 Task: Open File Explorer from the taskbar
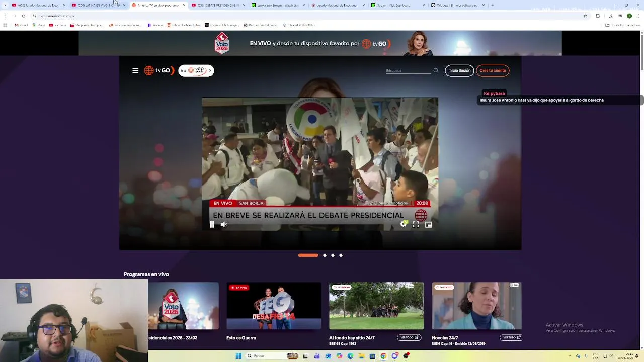click(x=361, y=356)
